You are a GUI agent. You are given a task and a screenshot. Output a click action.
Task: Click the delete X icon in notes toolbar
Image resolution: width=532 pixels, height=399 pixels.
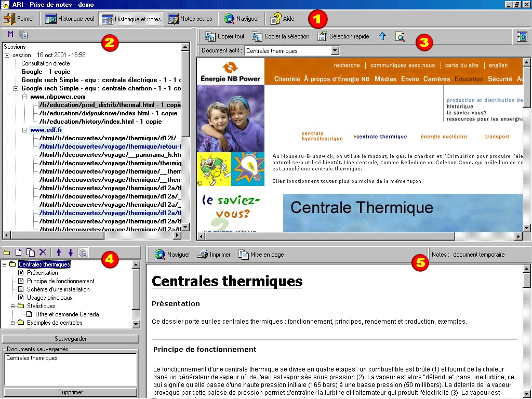click(x=43, y=252)
